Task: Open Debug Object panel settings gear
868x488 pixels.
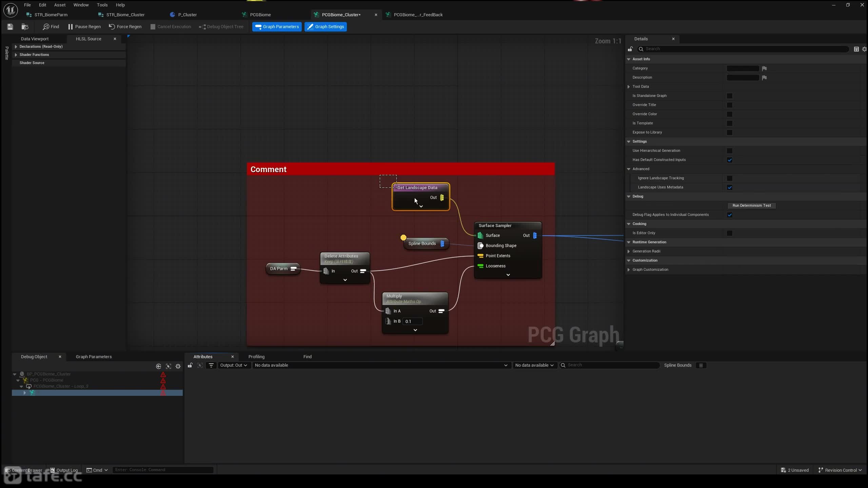Action: [178, 366]
